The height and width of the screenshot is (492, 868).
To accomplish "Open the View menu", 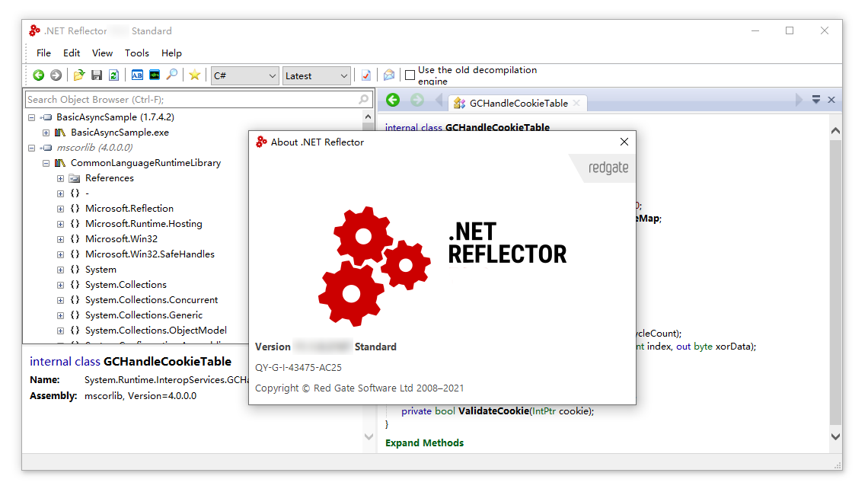I will point(103,53).
